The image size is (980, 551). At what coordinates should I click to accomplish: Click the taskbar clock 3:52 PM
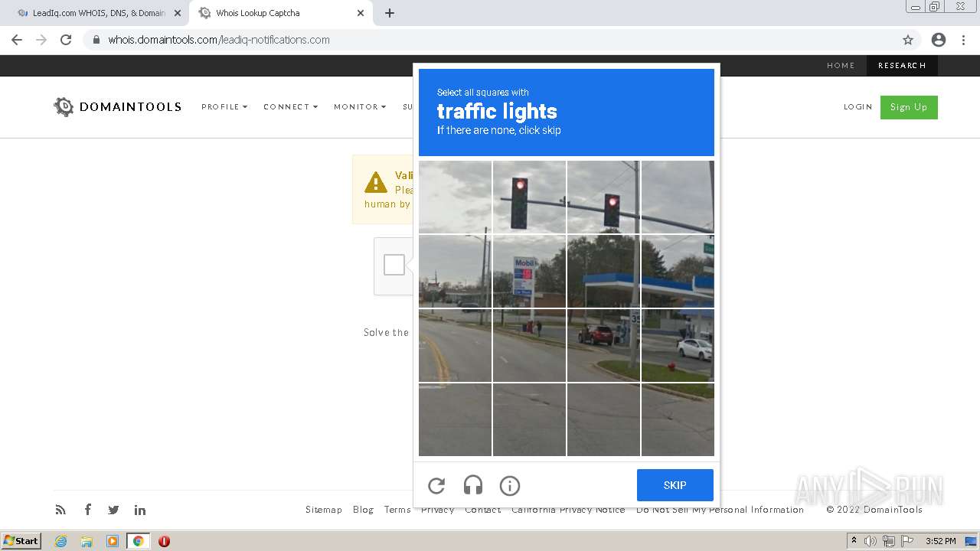tap(940, 541)
